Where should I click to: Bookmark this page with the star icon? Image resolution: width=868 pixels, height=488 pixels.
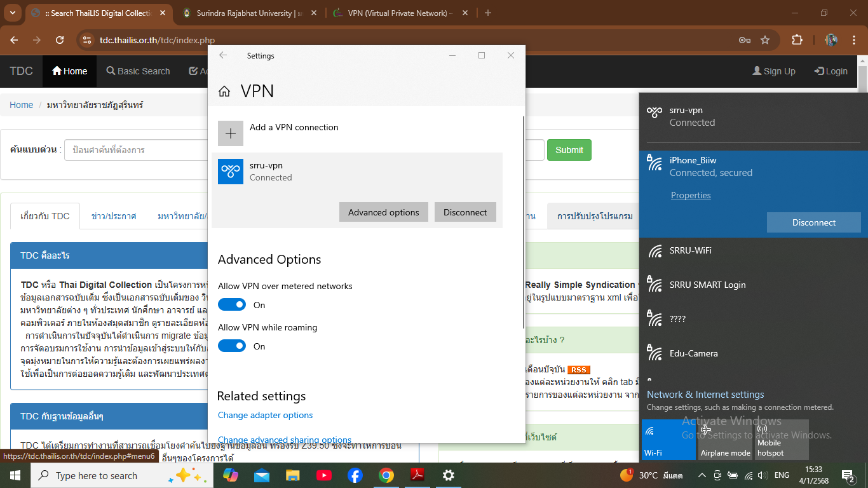tap(765, 40)
